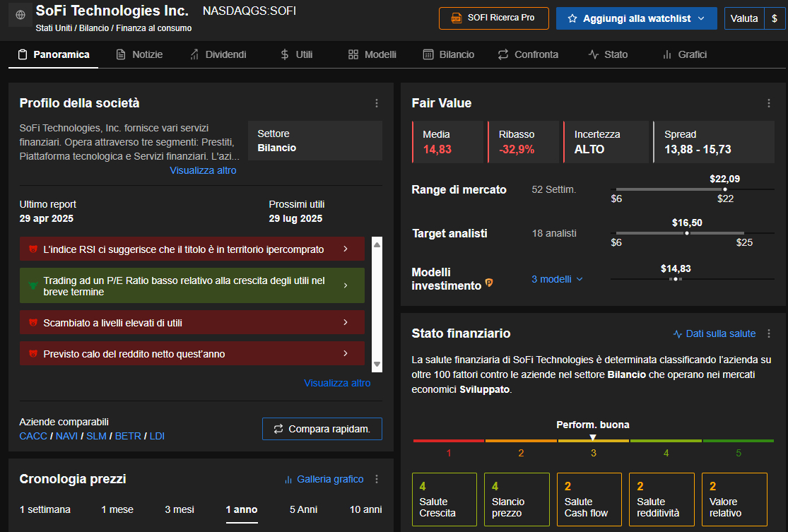
Task: Click bear icon on Previsto calo insight
Action: coord(33,354)
